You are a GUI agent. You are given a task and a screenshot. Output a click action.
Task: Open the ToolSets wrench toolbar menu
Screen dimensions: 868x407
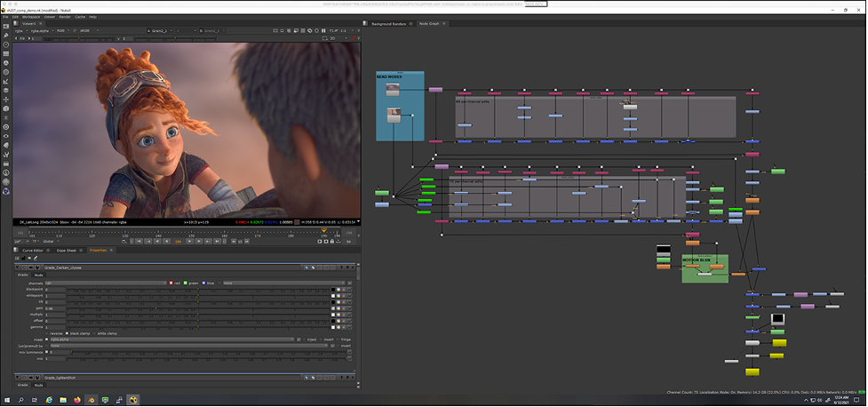point(6,155)
